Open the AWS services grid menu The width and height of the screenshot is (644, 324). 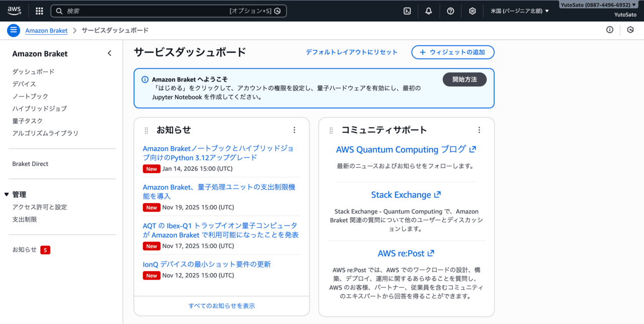coord(40,11)
